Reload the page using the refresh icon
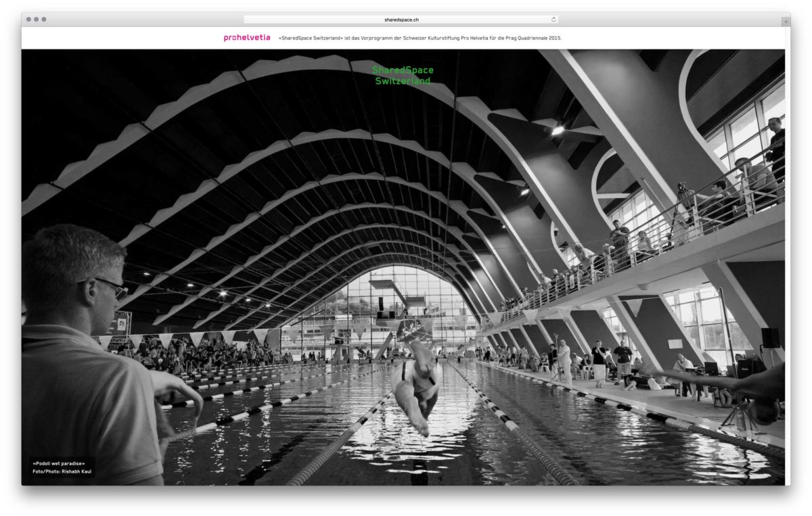Viewport: 812px width, 516px height. pyautogui.click(x=554, y=20)
